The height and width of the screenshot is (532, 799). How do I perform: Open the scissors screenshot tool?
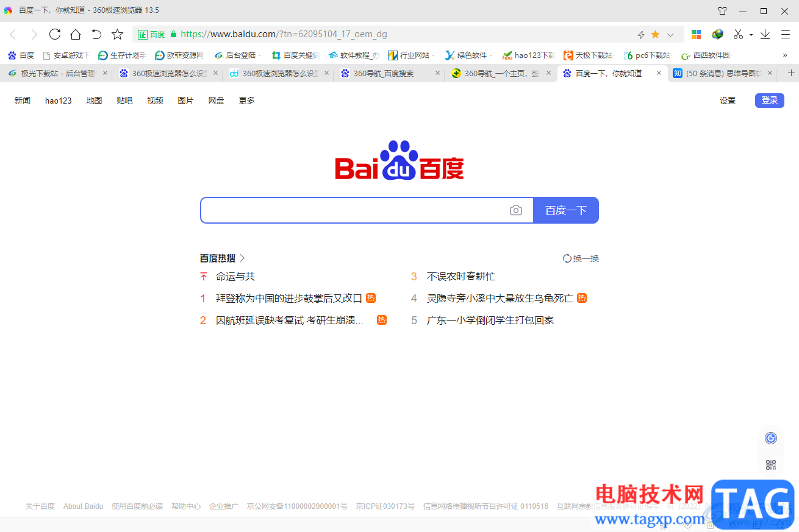[x=738, y=34]
